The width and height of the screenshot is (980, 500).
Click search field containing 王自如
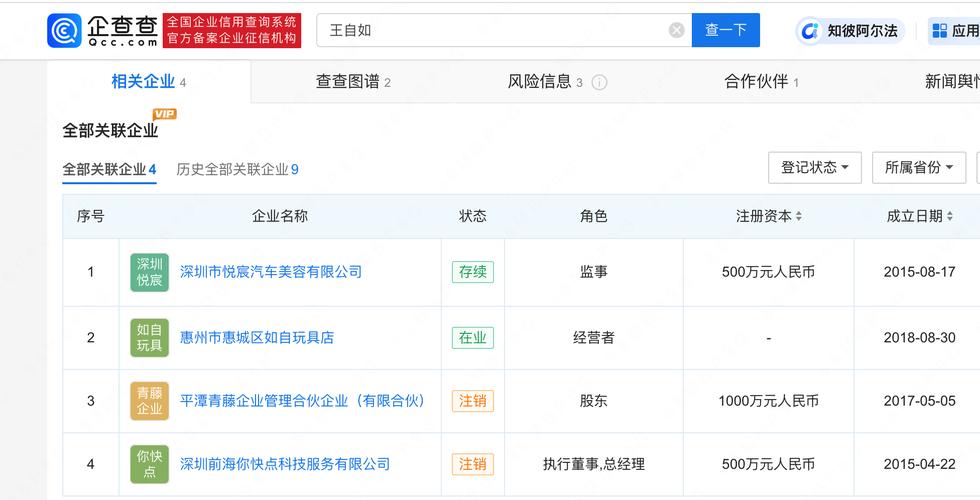pyautogui.click(x=504, y=30)
